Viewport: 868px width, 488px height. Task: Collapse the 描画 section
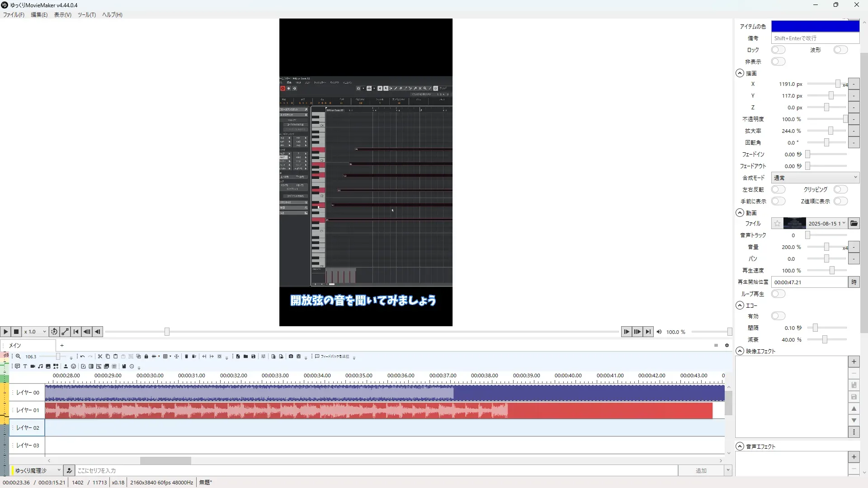(x=740, y=73)
